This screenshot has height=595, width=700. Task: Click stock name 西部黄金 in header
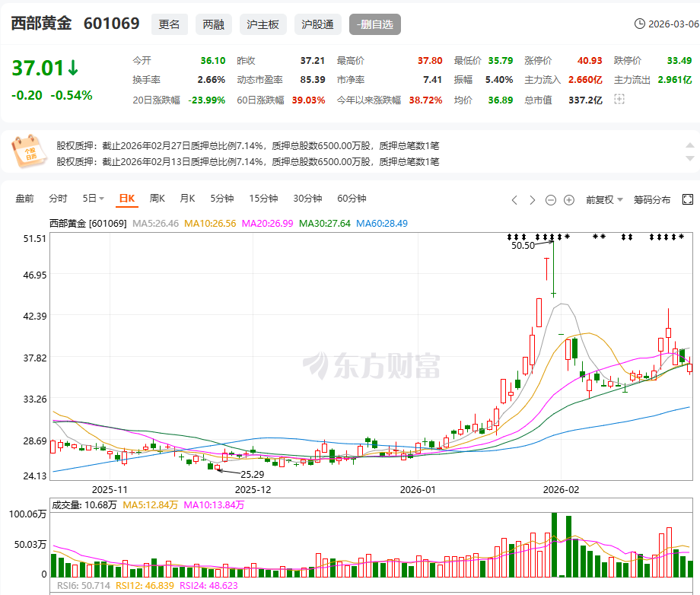[41, 24]
